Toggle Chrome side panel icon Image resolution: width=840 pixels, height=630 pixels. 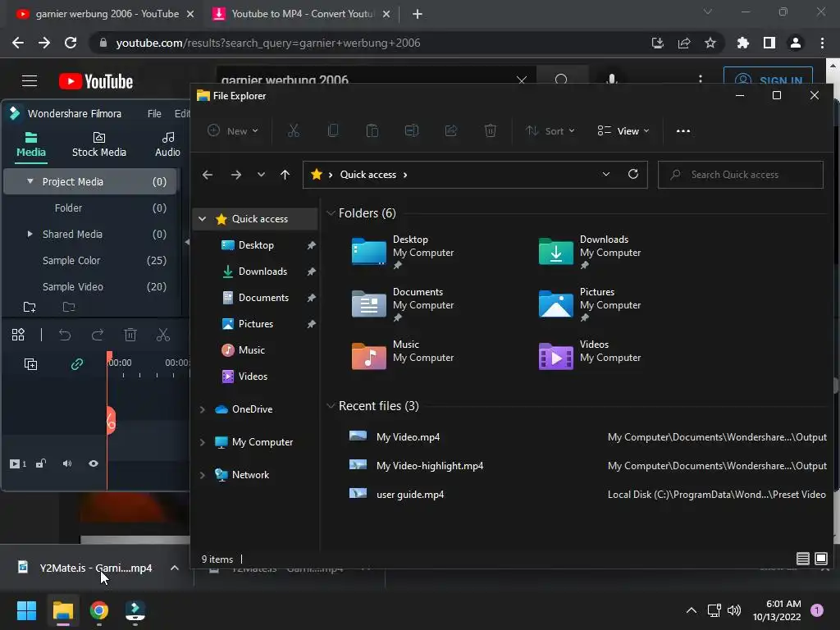click(x=769, y=43)
